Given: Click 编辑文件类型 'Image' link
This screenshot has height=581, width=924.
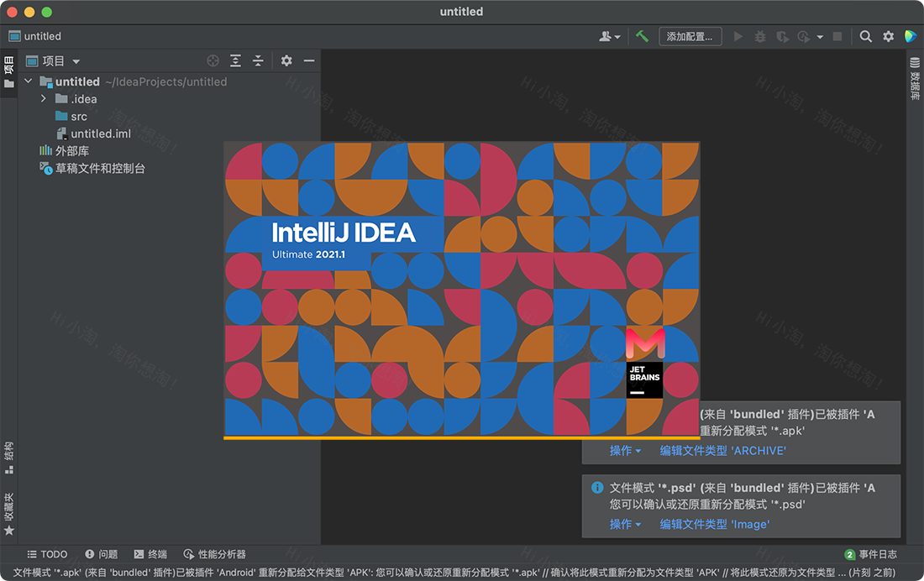Looking at the screenshot, I should (715, 525).
